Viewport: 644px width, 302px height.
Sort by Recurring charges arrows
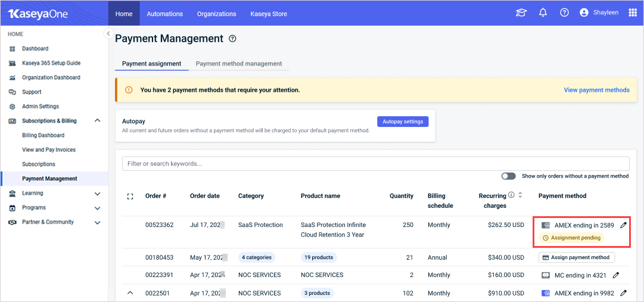click(520, 195)
